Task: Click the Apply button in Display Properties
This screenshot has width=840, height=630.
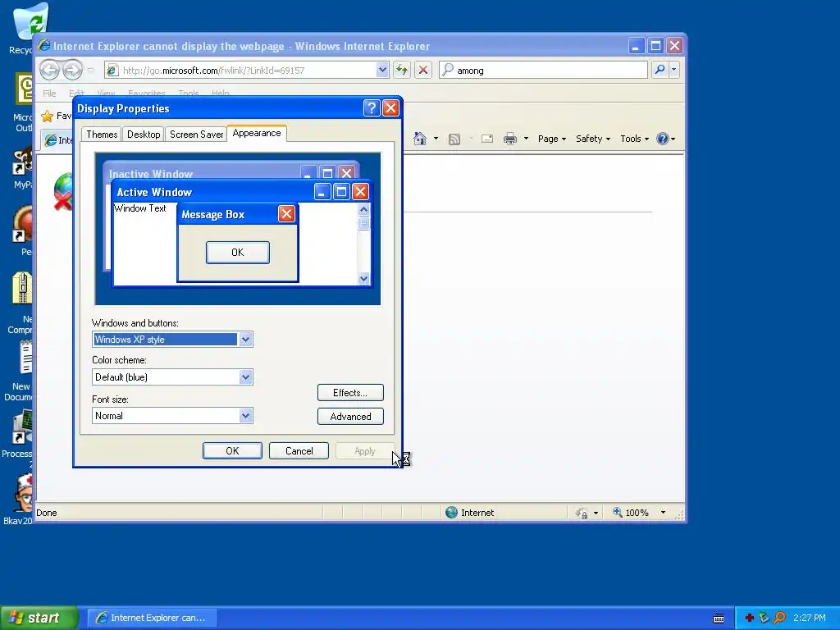Action: [365, 451]
